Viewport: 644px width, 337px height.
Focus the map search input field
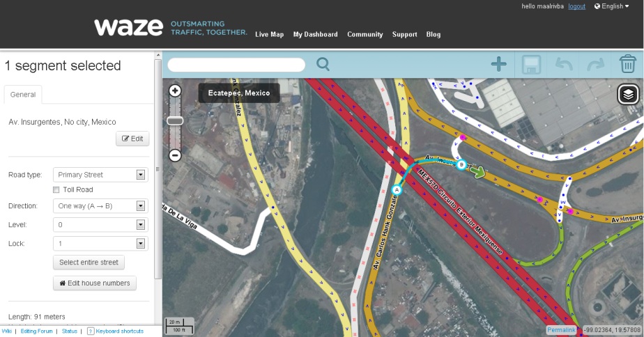click(236, 65)
